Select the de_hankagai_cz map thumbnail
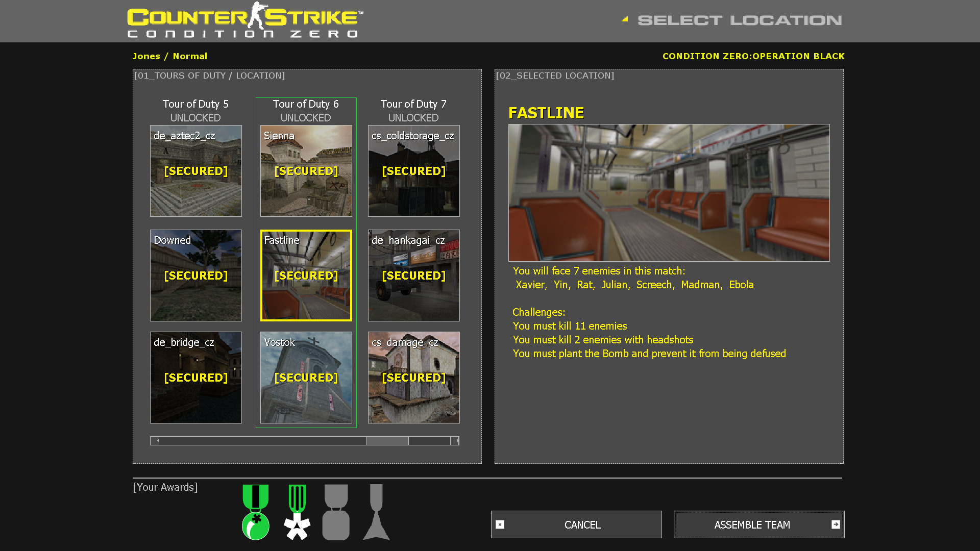The width and height of the screenshot is (980, 551). [413, 275]
